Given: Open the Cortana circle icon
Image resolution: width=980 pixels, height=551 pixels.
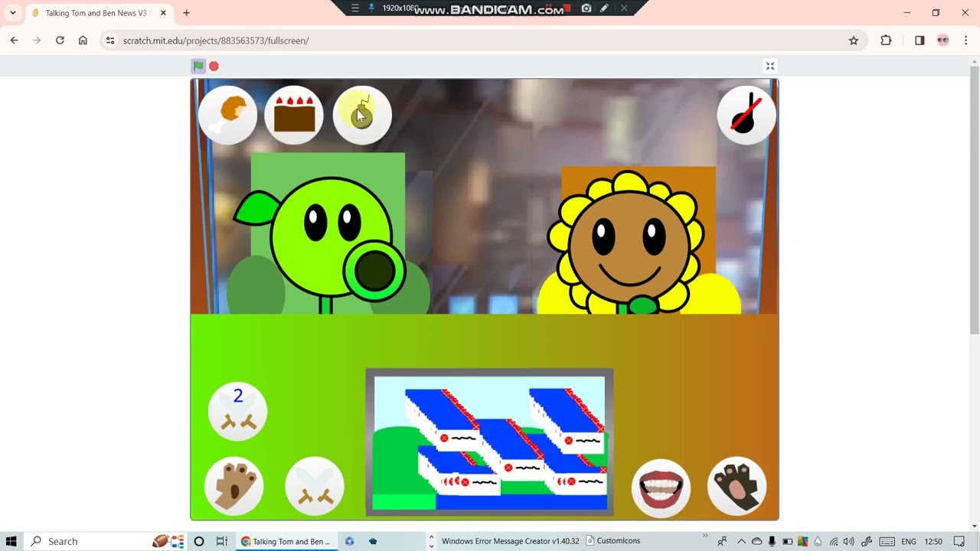Looking at the screenshot, I should pos(199,541).
